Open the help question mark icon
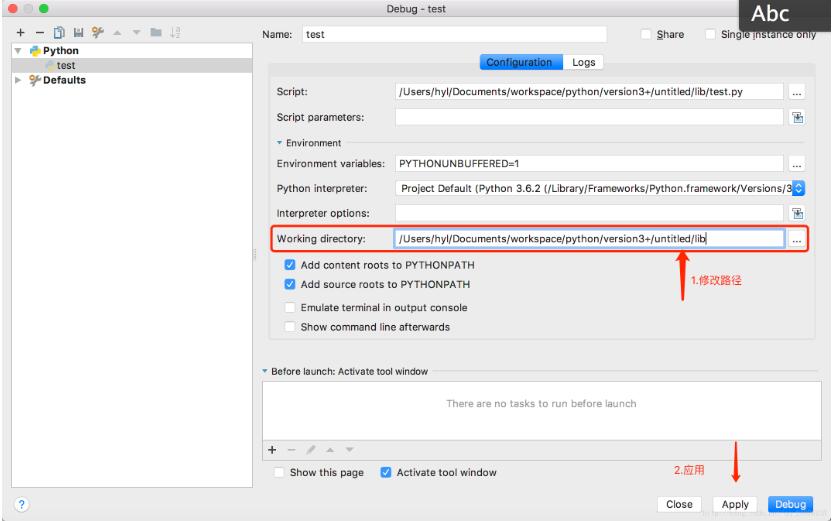832x521 pixels. [20, 504]
